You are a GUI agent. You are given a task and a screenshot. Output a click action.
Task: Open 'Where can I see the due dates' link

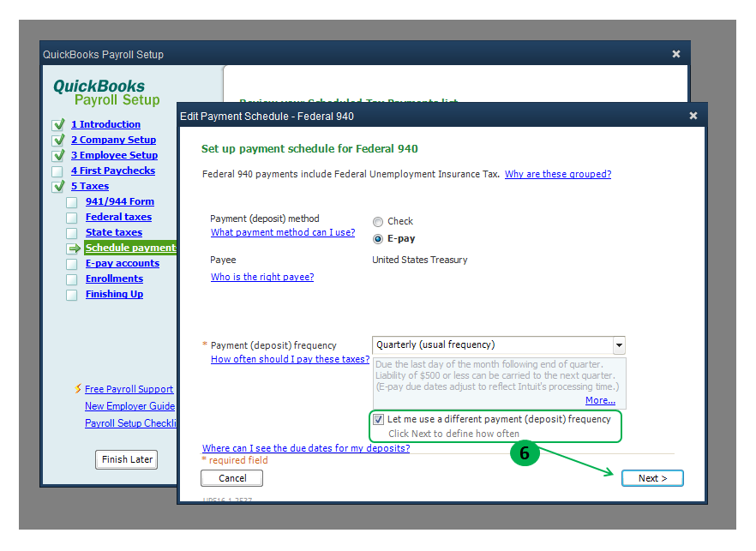click(x=306, y=448)
